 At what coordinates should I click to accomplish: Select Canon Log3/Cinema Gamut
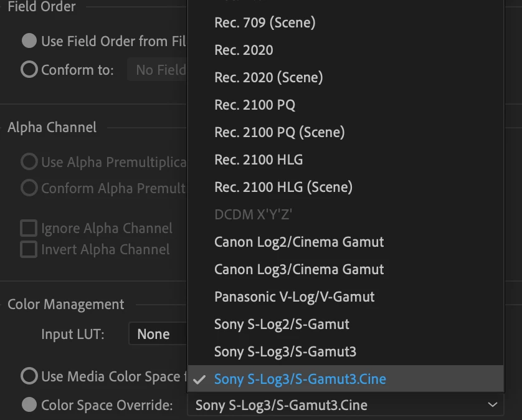coord(346,269)
